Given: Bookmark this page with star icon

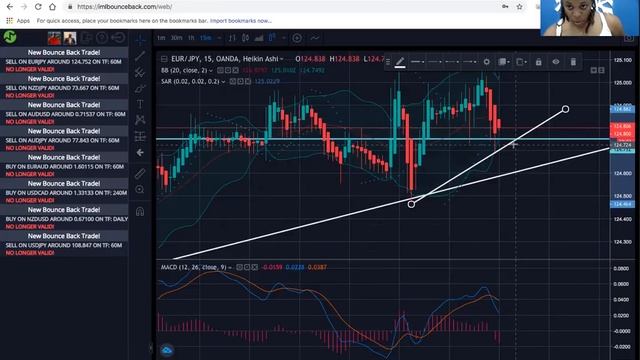Looking at the screenshot, I should tap(519, 7).
